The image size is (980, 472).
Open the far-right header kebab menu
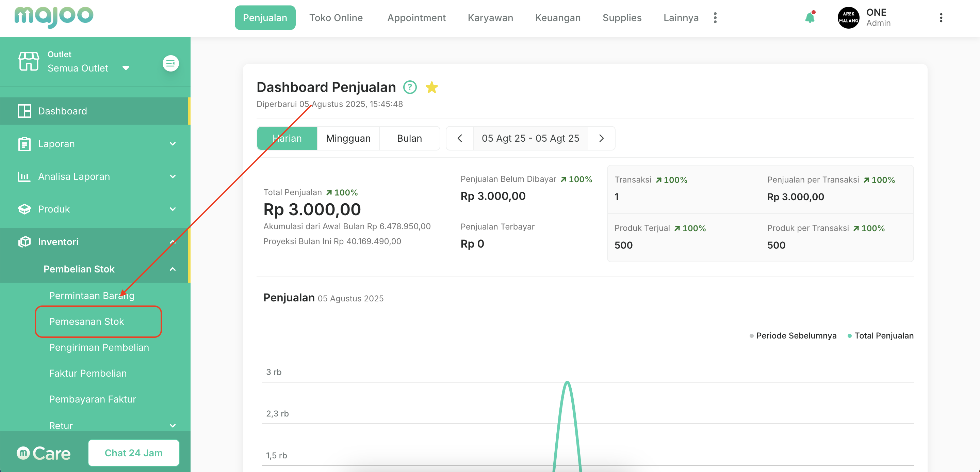point(941,18)
